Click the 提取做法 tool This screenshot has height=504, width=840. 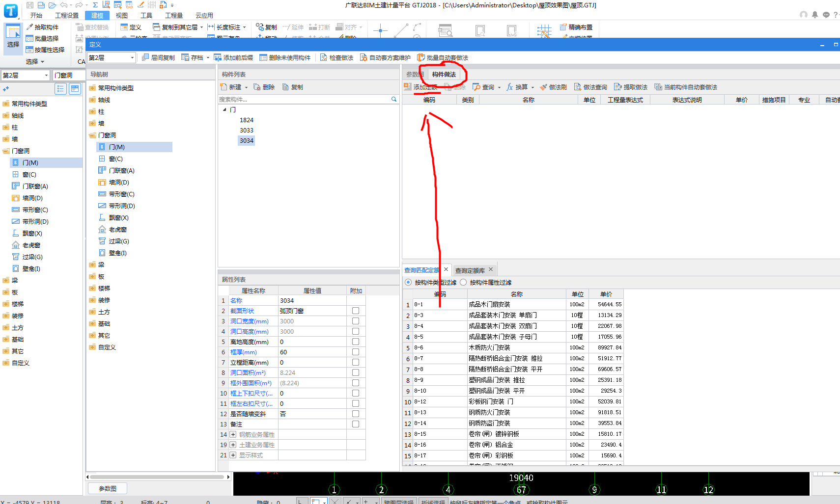click(631, 87)
